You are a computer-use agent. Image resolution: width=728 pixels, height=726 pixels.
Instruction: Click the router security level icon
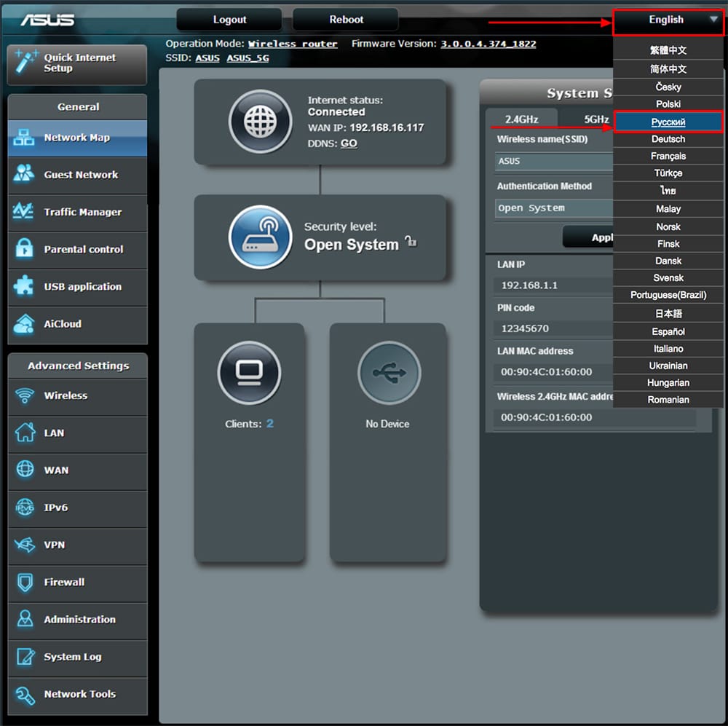coord(261,237)
